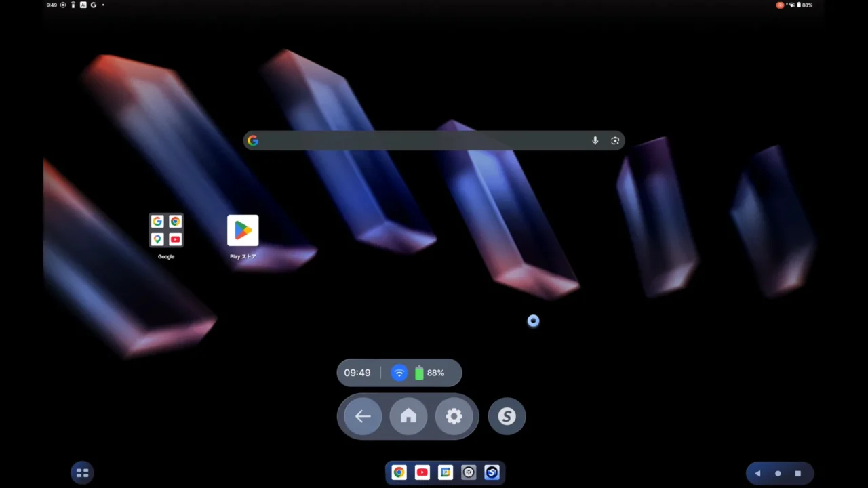Viewport: 868px width, 488px height.
Task: Tap the system navigation recents square
Action: (x=797, y=473)
